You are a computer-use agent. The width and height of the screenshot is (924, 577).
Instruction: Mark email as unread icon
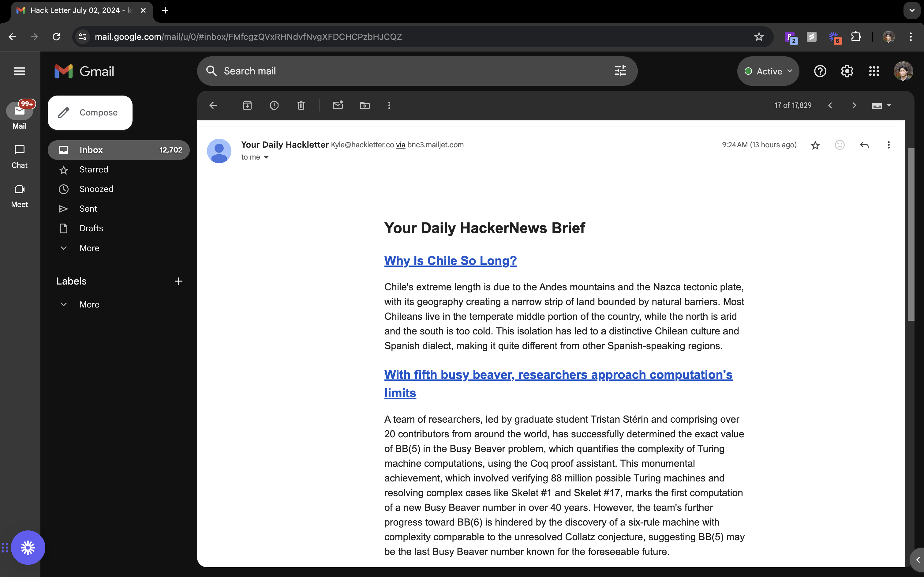point(338,105)
